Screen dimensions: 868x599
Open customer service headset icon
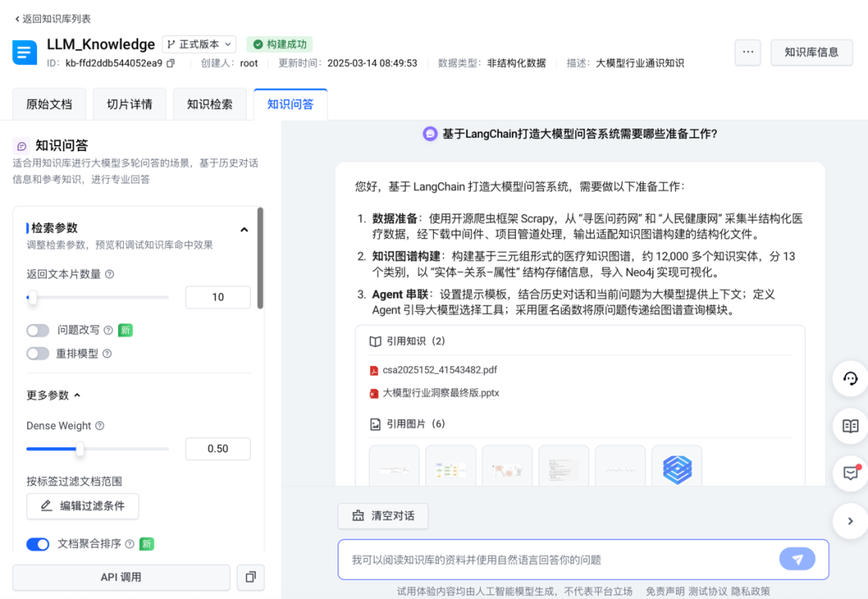(x=850, y=378)
